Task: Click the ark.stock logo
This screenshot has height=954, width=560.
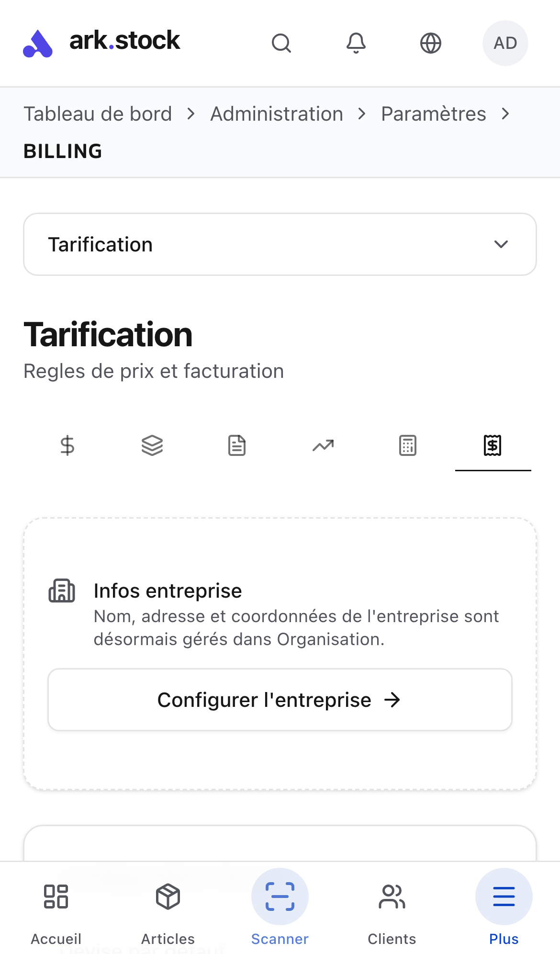Action: (x=101, y=42)
